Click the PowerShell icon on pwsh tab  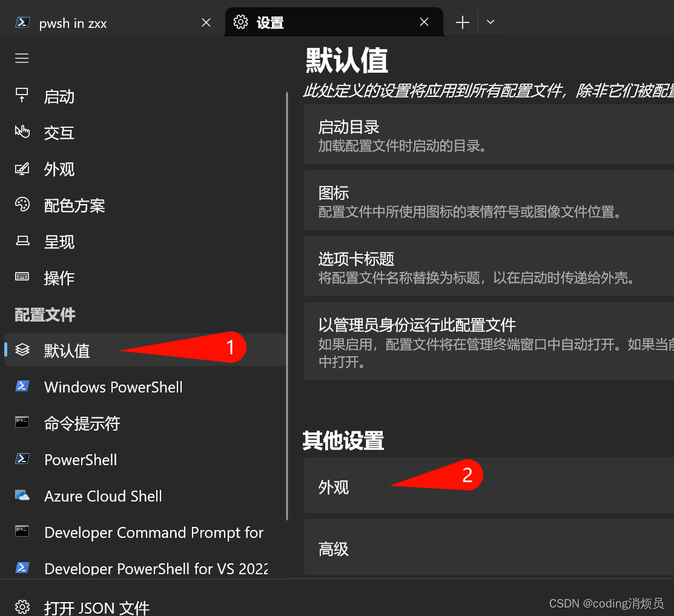[x=22, y=22]
